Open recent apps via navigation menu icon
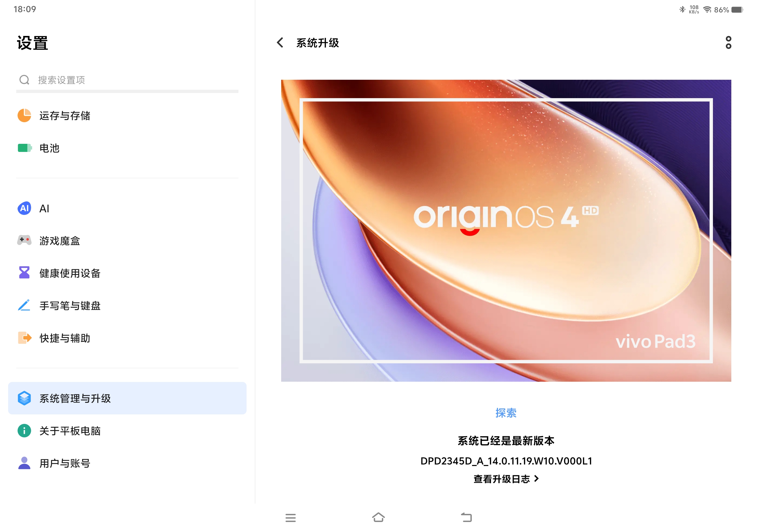This screenshot has width=757, height=532. click(x=290, y=517)
